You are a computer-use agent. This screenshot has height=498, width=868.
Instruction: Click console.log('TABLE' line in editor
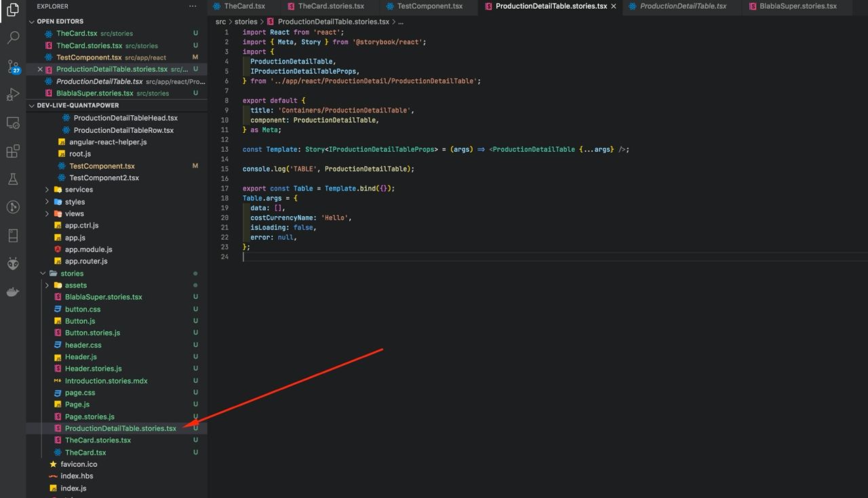[328, 169]
